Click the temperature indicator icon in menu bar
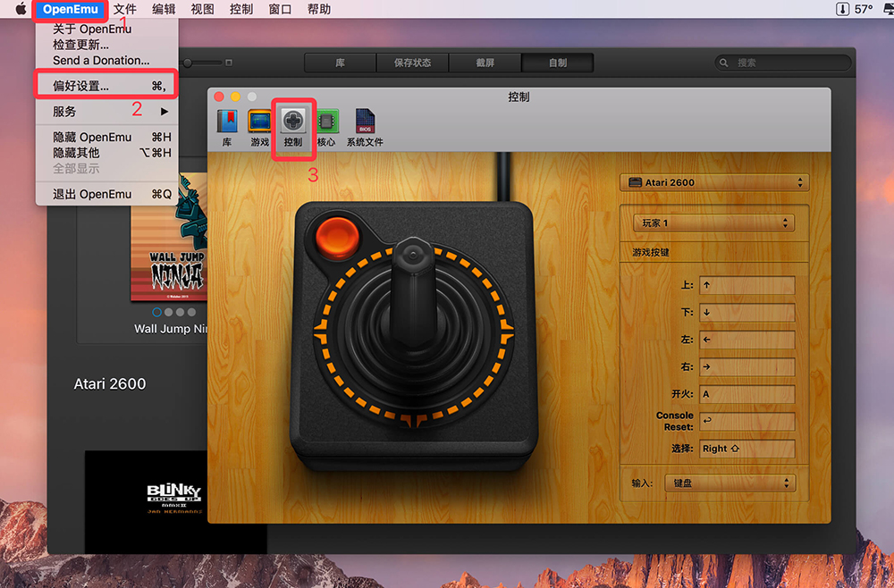Image resolution: width=894 pixels, height=588 pixels. pyautogui.click(x=842, y=9)
